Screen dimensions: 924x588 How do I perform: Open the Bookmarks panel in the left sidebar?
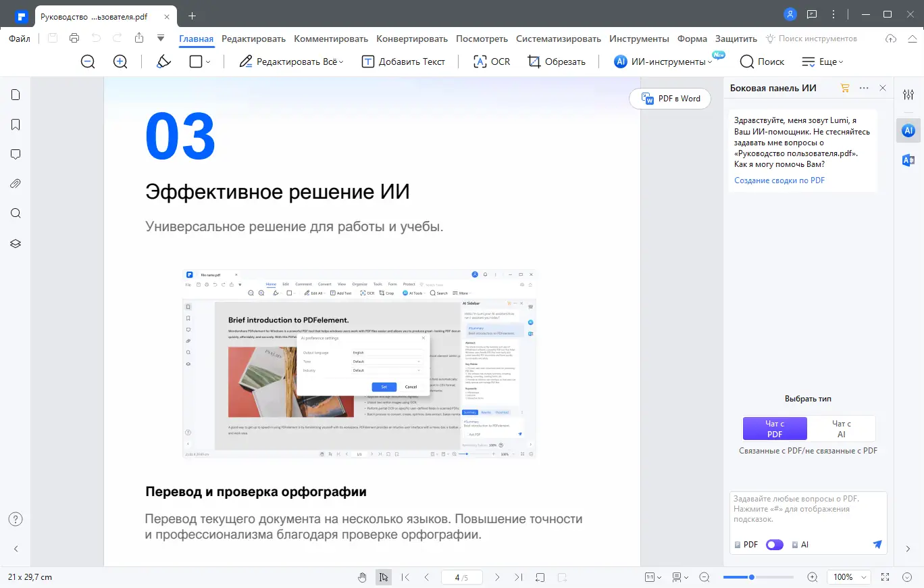(15, 124)
